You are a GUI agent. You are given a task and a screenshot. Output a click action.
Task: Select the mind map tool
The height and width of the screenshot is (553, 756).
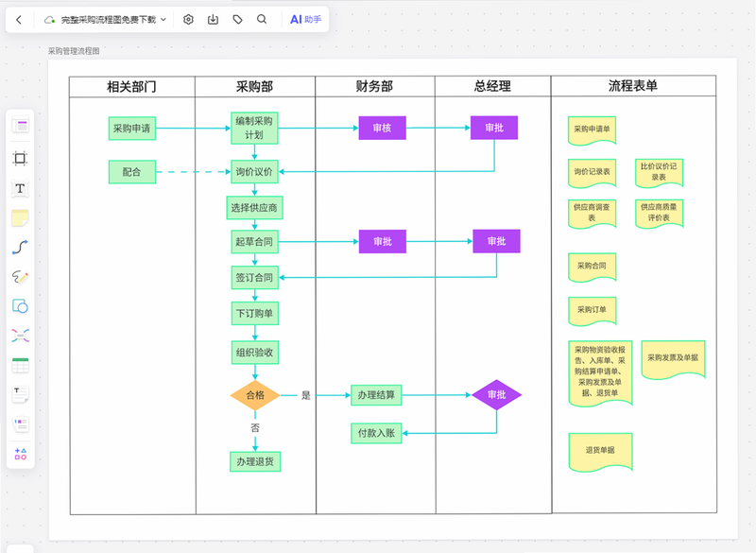click(20, 336)
